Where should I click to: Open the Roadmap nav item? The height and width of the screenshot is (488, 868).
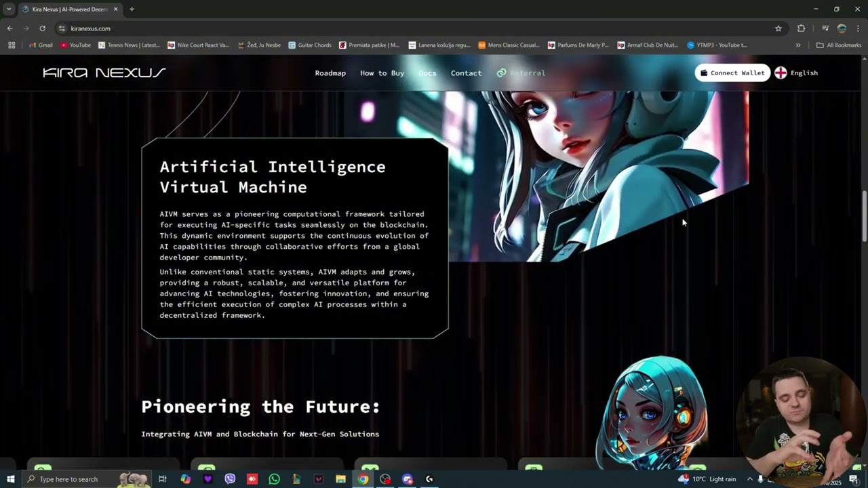[330, 73]
